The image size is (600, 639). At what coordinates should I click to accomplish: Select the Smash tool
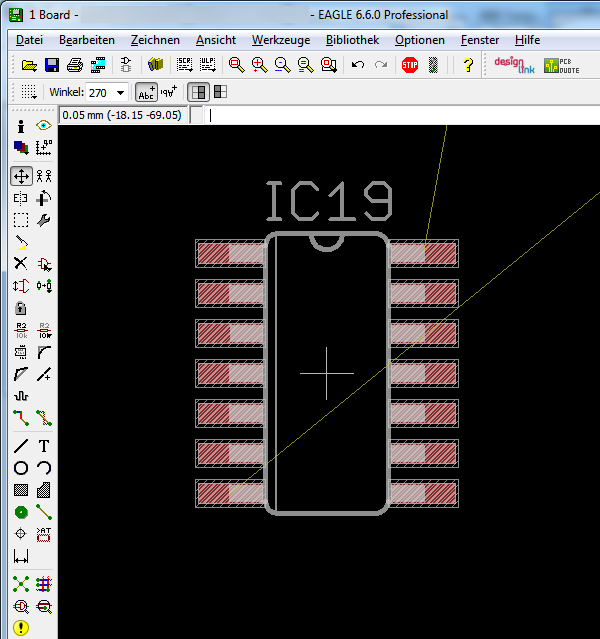[x=21, y=352]
